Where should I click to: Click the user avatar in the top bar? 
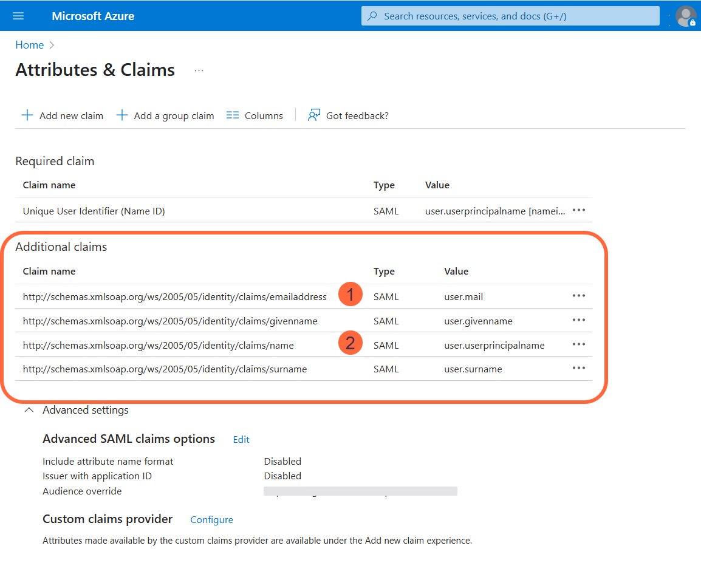[x=685, y=16]
